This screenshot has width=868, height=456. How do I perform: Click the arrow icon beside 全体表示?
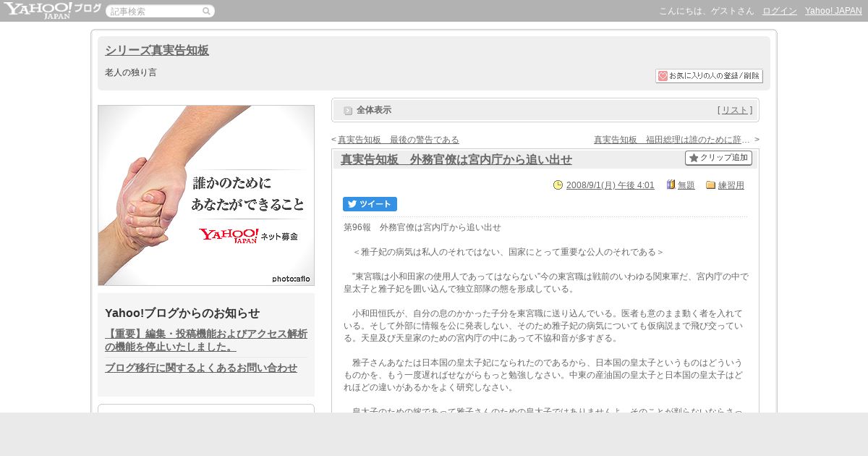pyautogui.click(x=348, y=110)
